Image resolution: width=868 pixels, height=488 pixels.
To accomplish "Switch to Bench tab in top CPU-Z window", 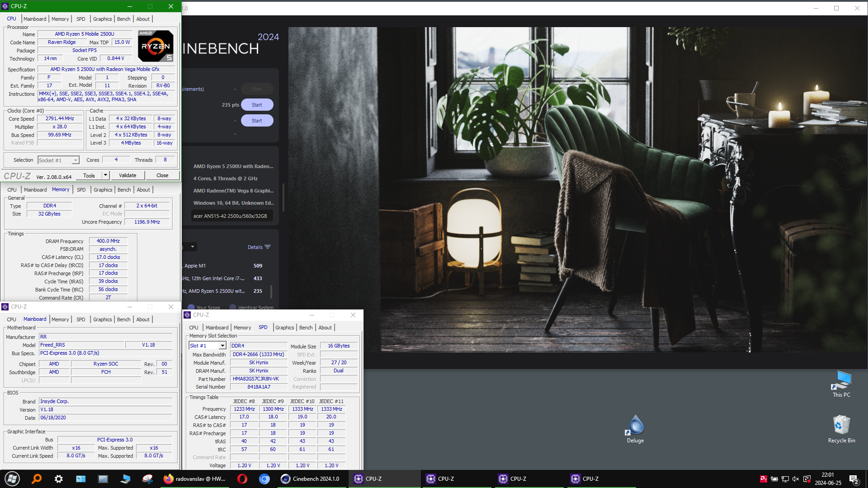I will coord(123,19).
